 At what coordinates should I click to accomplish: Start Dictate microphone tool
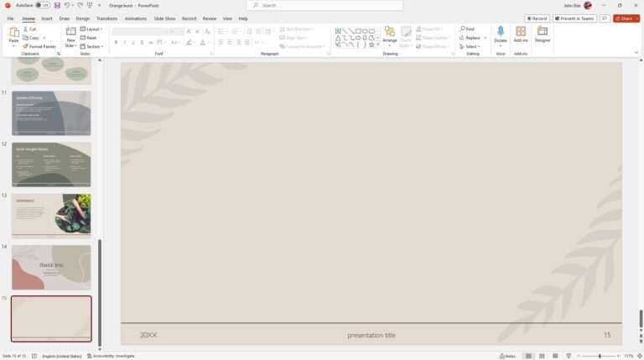(501, 34)
